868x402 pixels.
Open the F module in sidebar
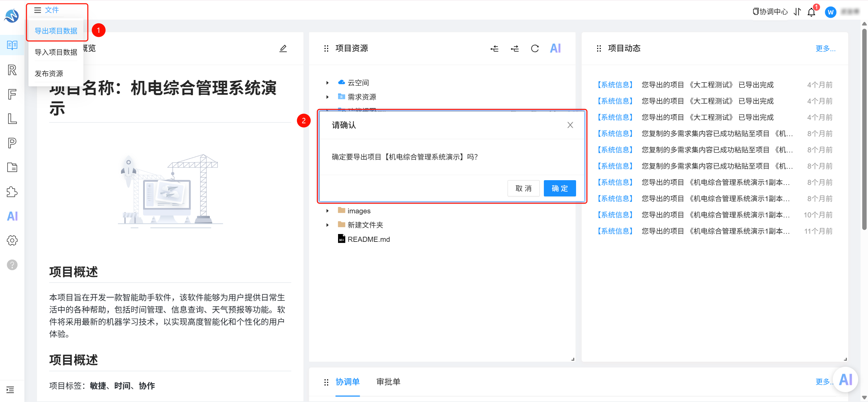(12, 94)
